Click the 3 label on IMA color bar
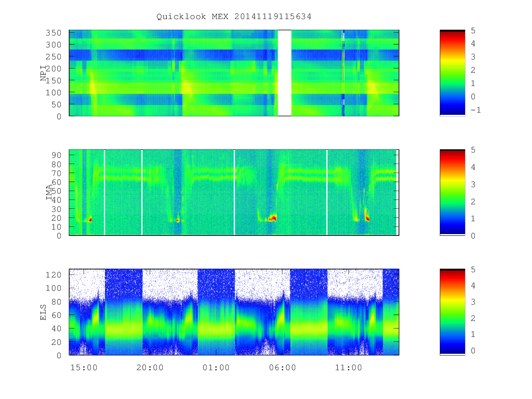The width and height of the screenshot is (532, 399). pyautogui.click(x=473, y=184)
